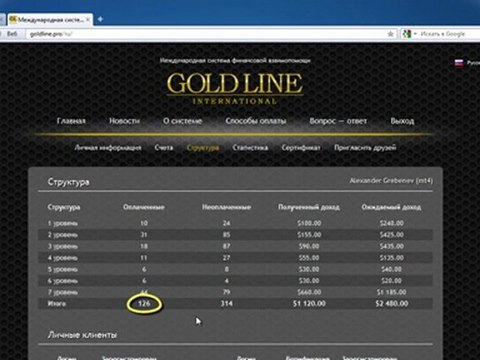Viewport: 480px width, 360px height.
Task: Click level 1 received income $100.00
Action: point(309,223)
